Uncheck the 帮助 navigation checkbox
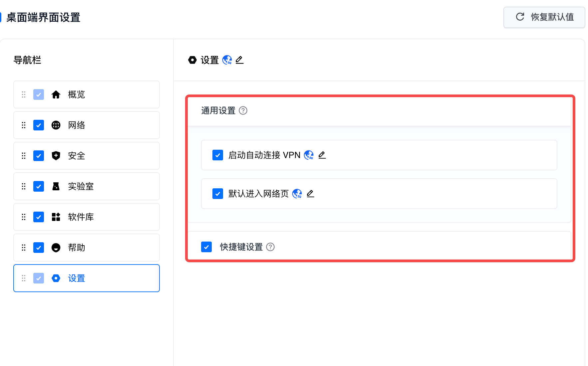588x366 pixels. pos(39,248)
